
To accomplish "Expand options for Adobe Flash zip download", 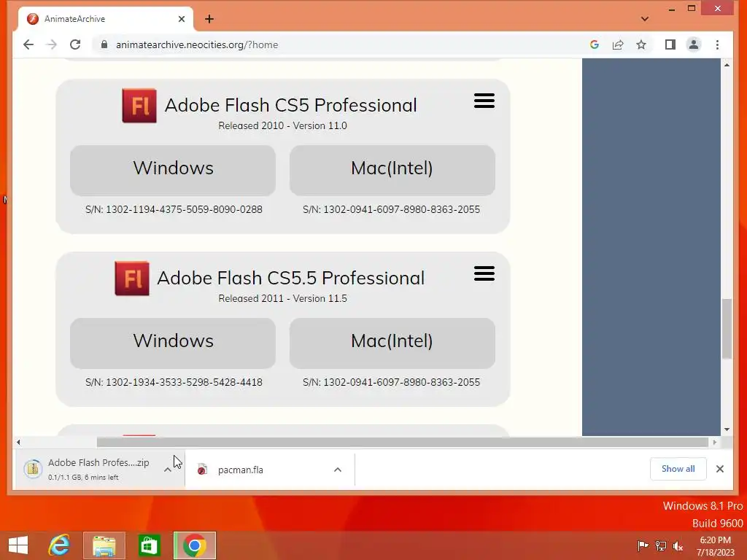I will [x=167, y=470].
